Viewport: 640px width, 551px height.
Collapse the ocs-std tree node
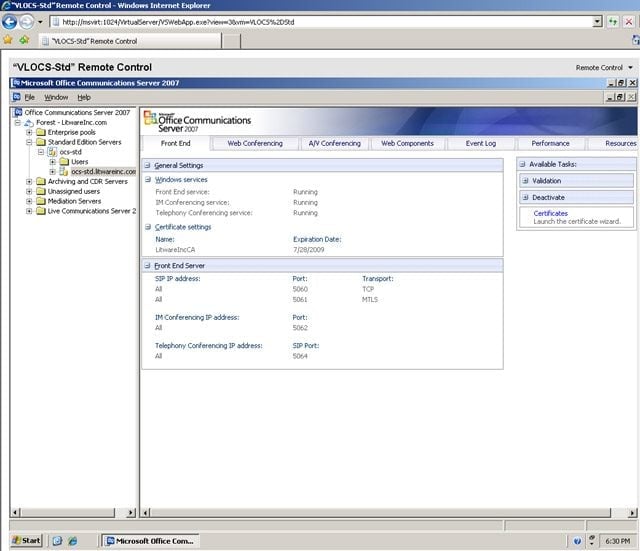coord(41,152)
